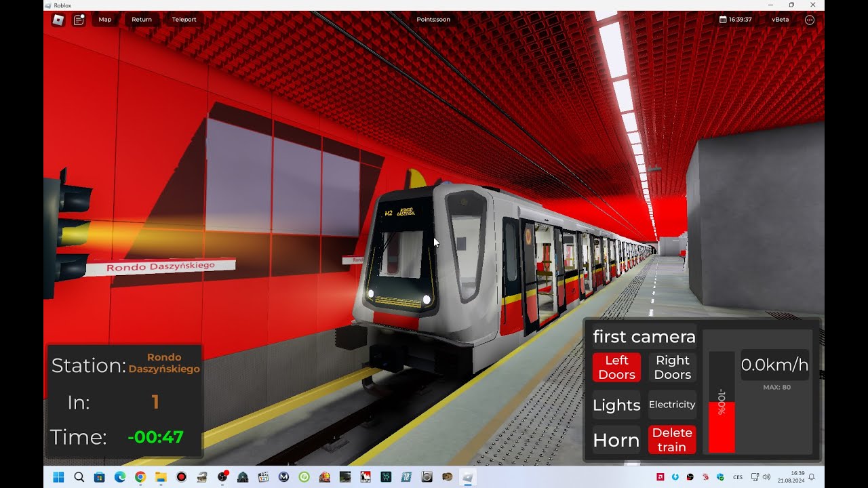Click the Rondo Daszyńskiego station name value
This screenshot has height=488, width=868.
[164, 363]
